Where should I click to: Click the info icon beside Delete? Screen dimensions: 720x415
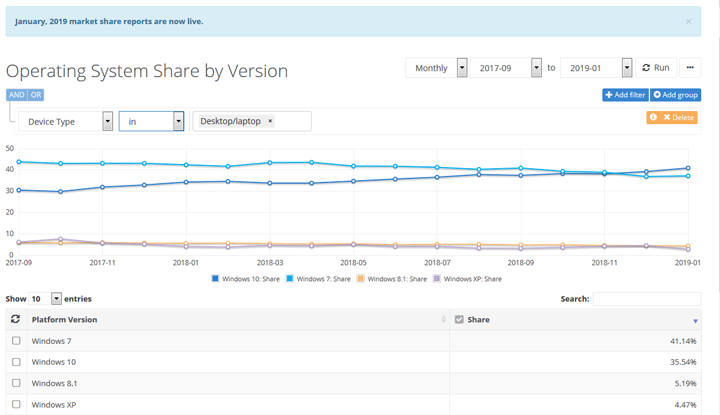point(654,117)
